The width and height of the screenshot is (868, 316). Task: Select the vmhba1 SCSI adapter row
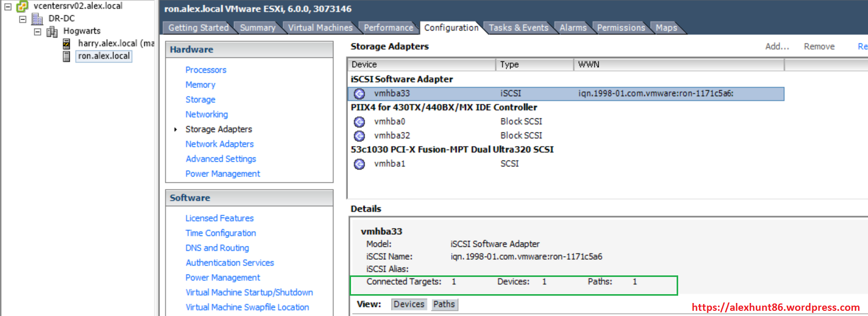(566, 164)
